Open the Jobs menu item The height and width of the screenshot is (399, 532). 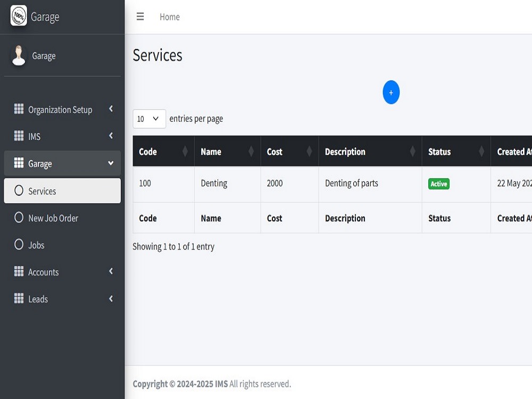point(62,245)
